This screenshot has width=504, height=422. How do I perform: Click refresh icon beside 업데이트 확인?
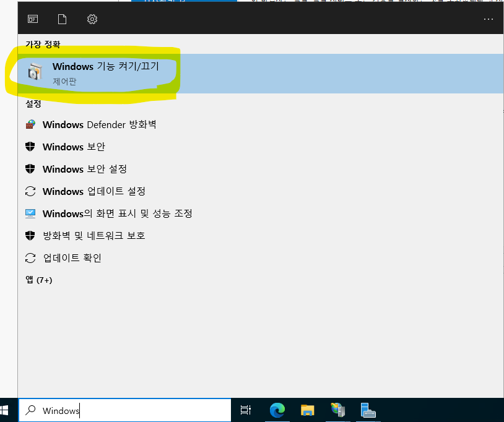click(30, 258)
